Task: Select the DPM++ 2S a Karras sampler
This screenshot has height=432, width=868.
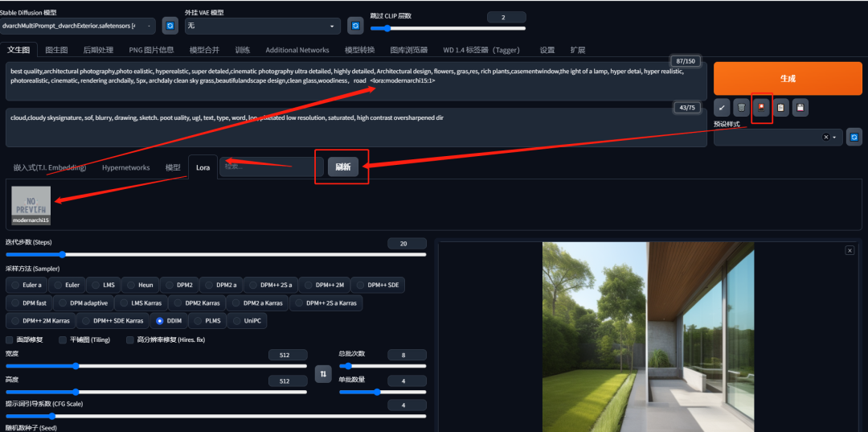Action: coord(326,303)
